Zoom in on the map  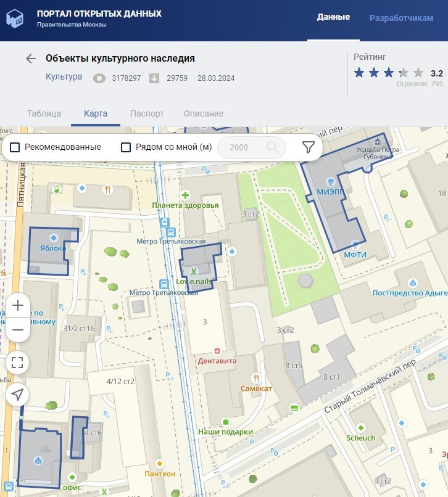point(18,305)
